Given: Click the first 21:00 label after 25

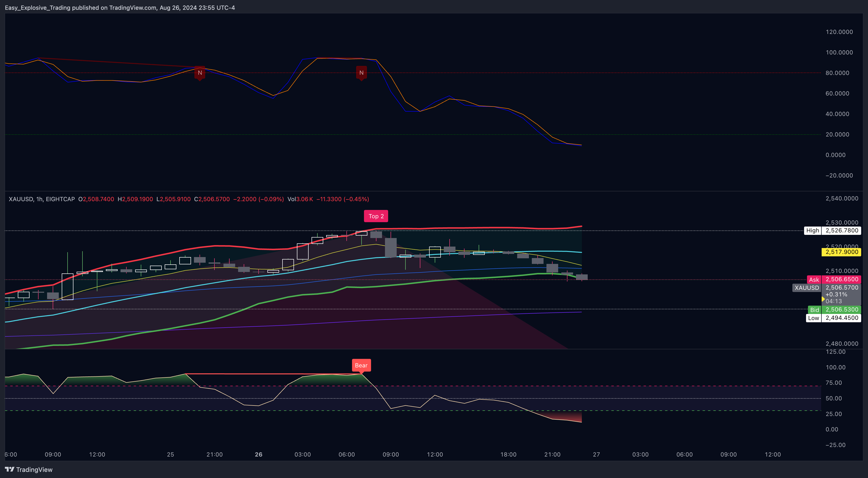Looking at the screenshot, I should 215,454.
